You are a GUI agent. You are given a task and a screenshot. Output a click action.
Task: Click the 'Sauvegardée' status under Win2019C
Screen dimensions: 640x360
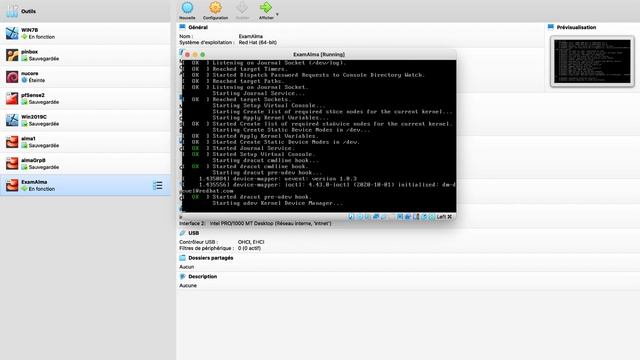coord(44,124)
